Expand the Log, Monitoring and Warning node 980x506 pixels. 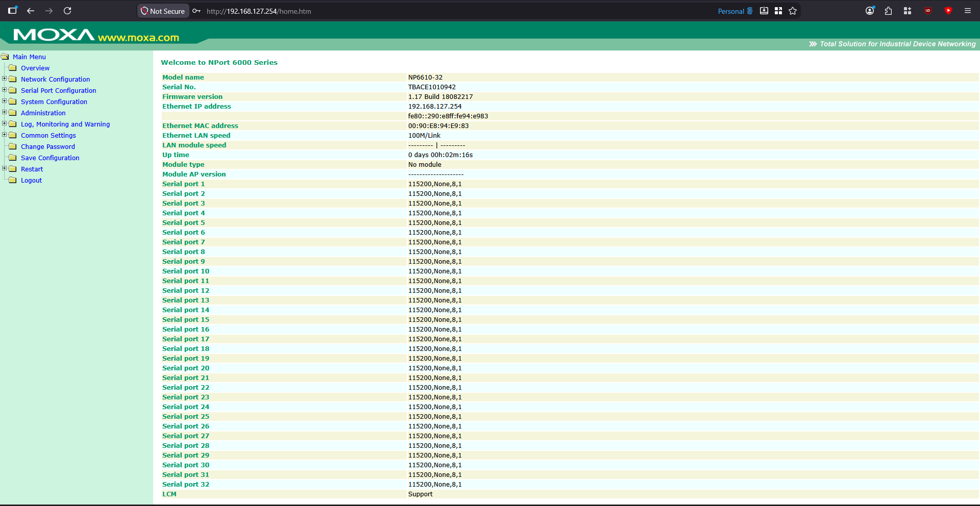pyautogui.click(x=5, y=123)
